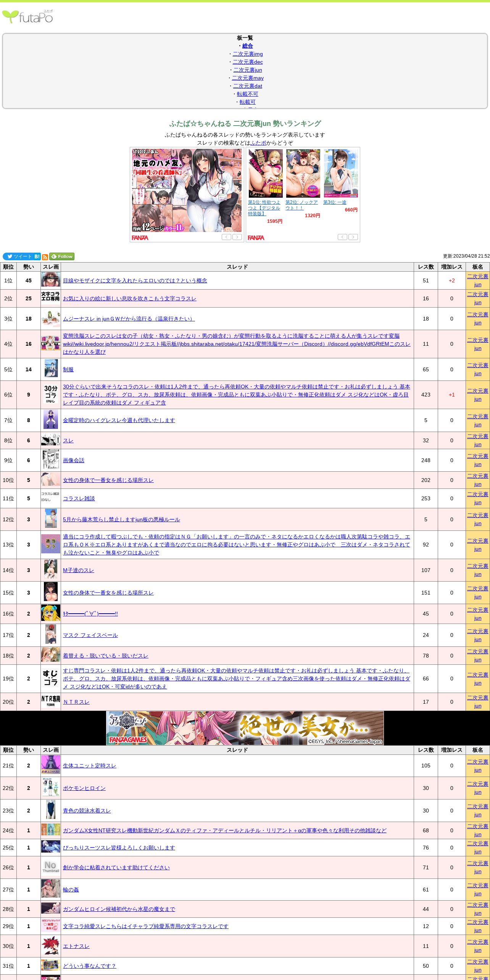The image size is (490, 980).
Task: Click the FANZA logo under the ranking ad
Action: 256,237
